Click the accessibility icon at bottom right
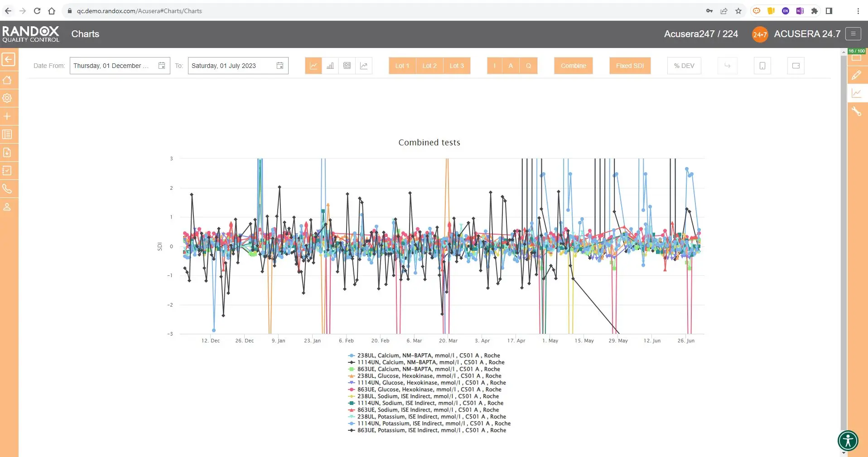The width and height of the screenshot is (868, 457). click(848, 440)
